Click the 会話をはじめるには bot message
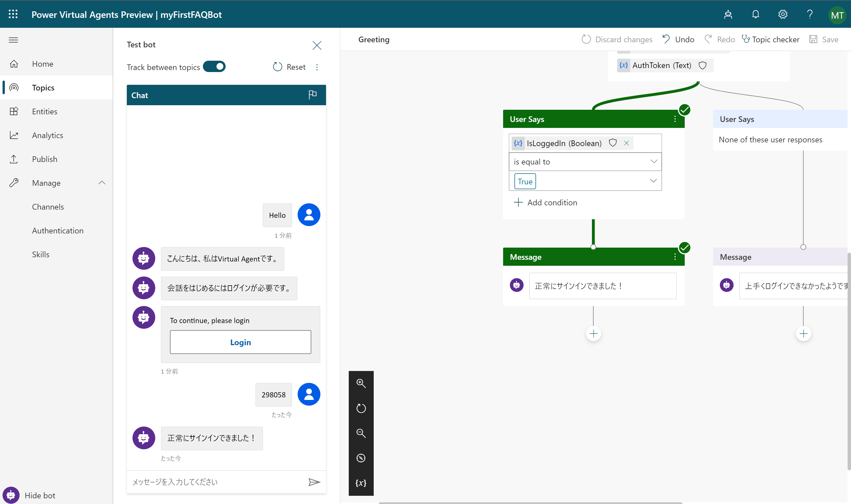The height and width of the screenshot is (504, 851). 229,288
